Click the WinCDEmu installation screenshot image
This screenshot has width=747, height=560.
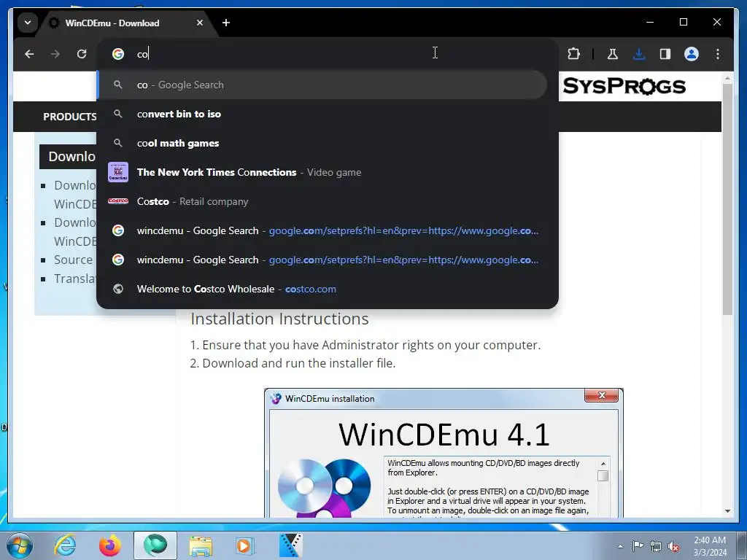(x=444, y=453)
